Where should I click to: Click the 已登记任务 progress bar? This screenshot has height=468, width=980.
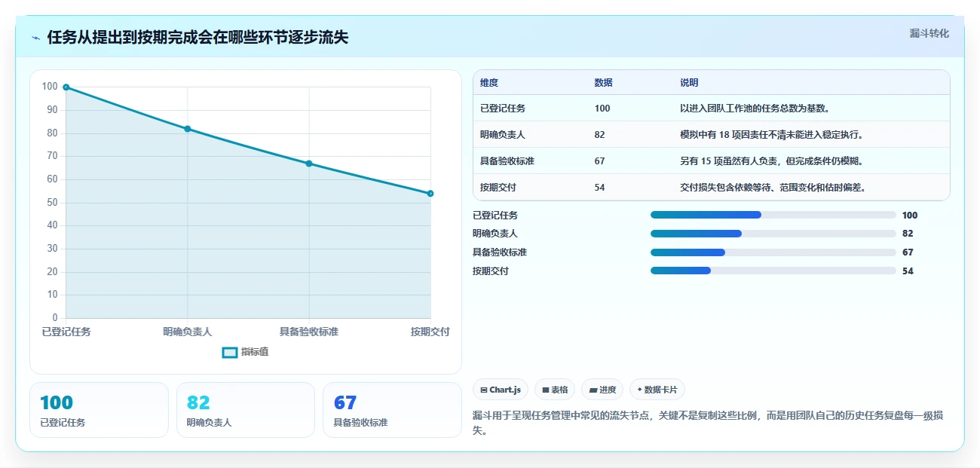[x=773, y=215]
